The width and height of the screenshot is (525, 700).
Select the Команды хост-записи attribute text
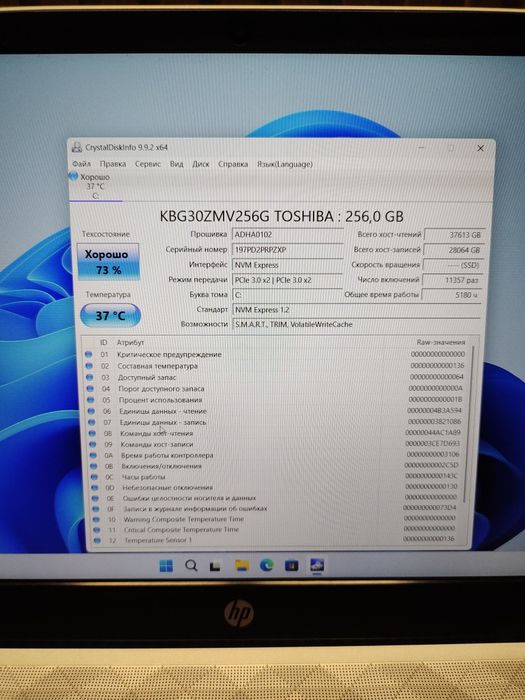click(x=157, y=444)
